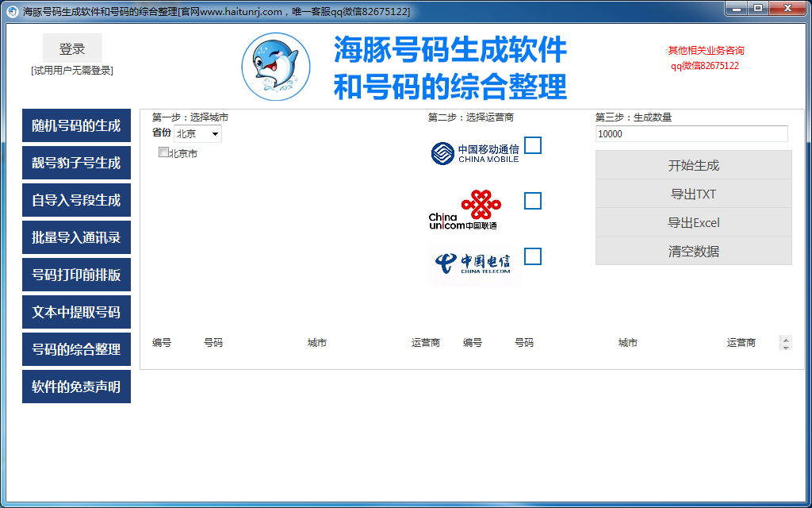Click the qq微信82675122 contact text
The height and width of the screenshot is (508, 812).
(x=705, y=66)
